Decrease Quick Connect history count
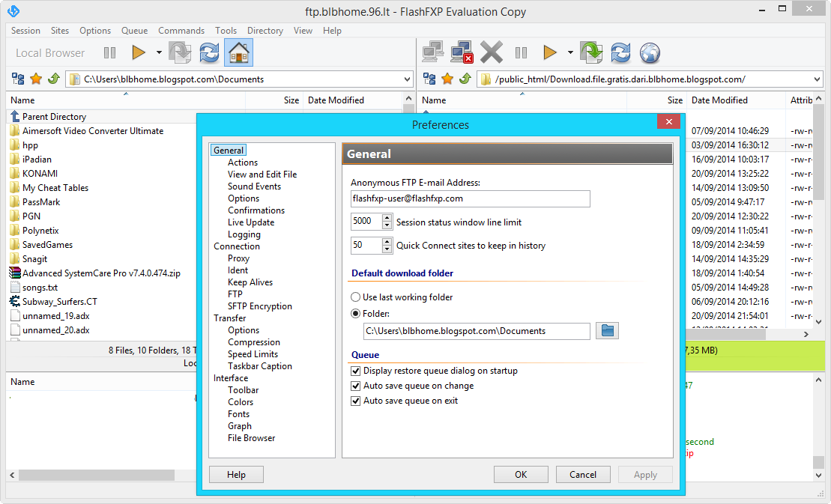This screenshot has width=831, height=504. [x=387, y=249]
